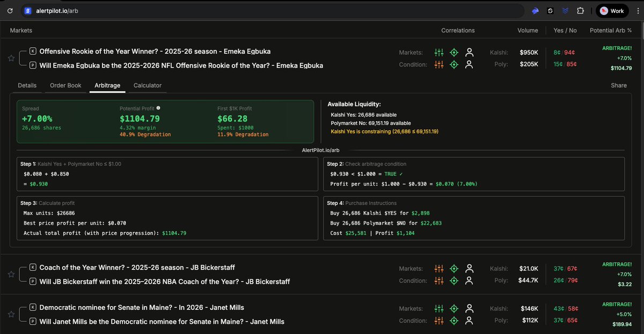The height and width of the screenshot is (334, 644).
Task: Open Coach of the Year Winner Kalshi title
Action: pyautogui.click(x=137, y=268)
